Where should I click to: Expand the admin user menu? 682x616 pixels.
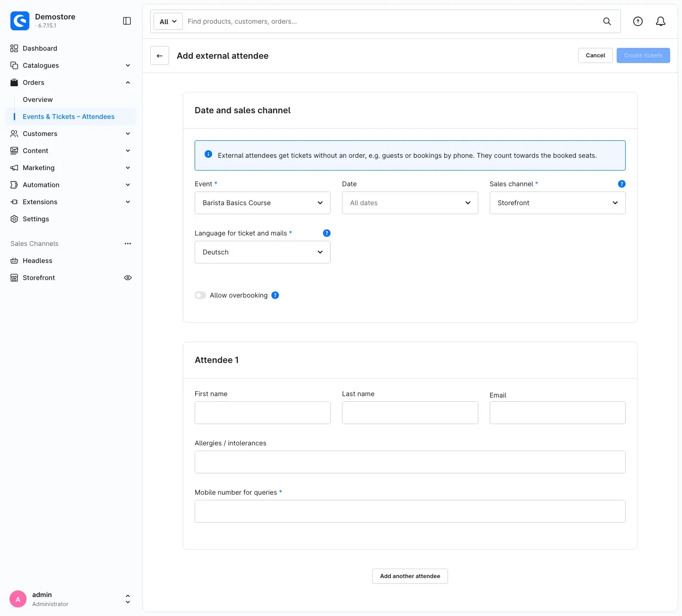127,599
